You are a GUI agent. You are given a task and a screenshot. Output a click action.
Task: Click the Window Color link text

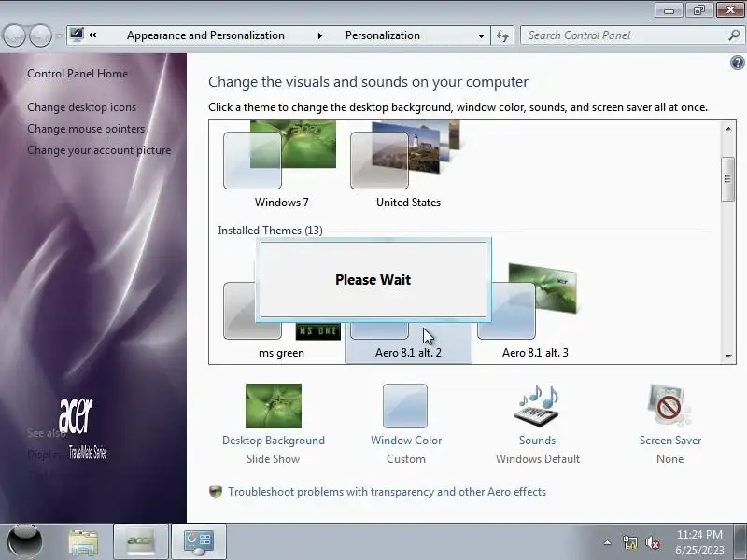pyautogui.click(x=406, y=441)
